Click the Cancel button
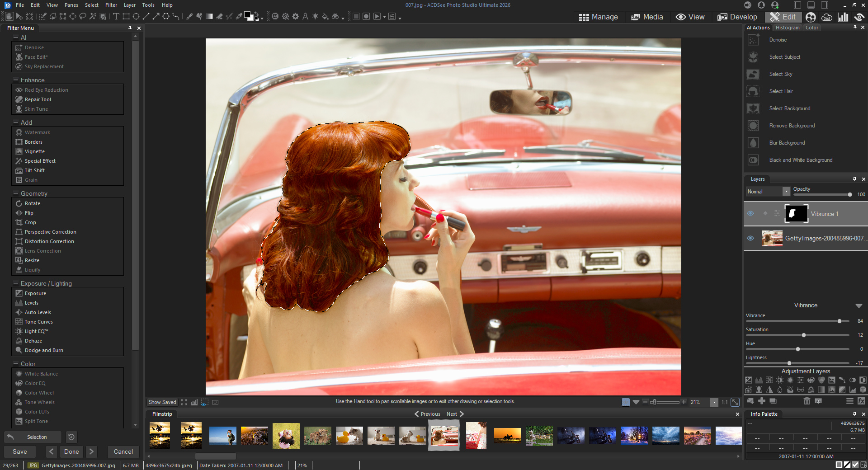The width and height of the screenshot is (868, 470). (123, 451)
